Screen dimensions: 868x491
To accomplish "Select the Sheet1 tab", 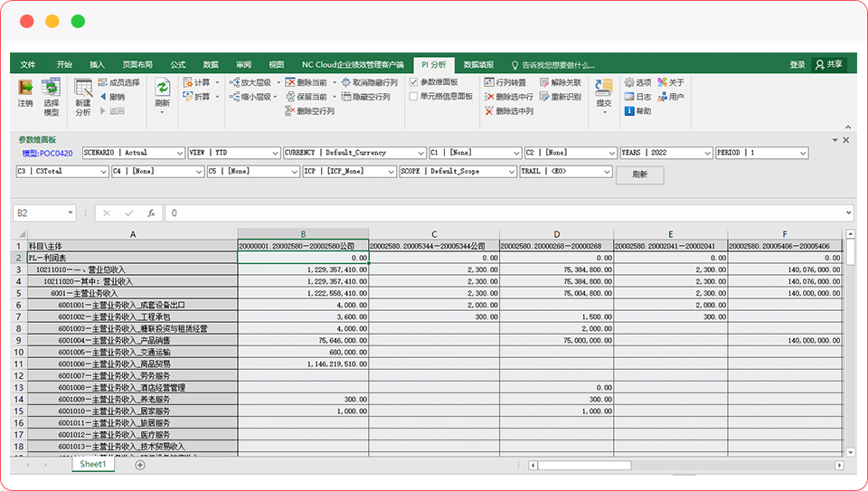I will click(92, 465).
